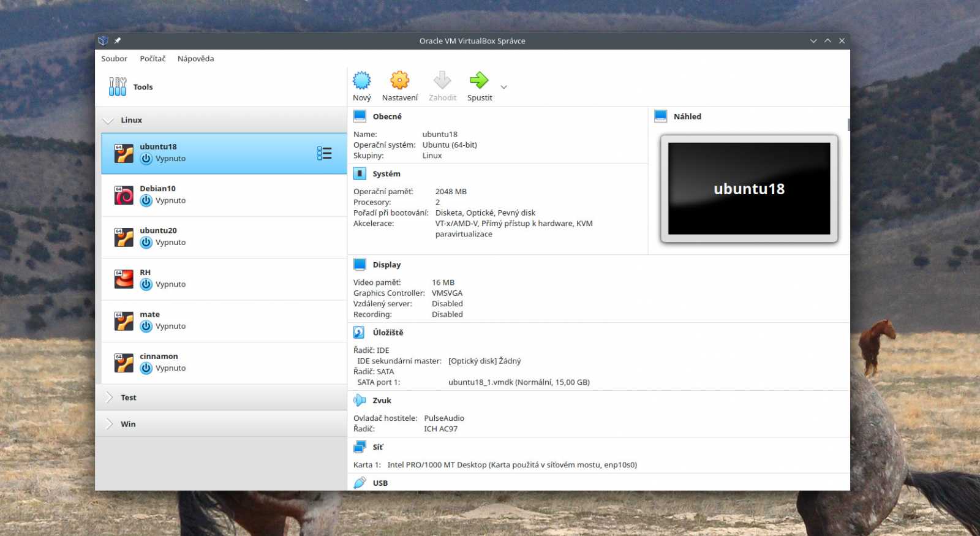This screenshot has width=980, height=536.
Task: Click the Náhled preview header icon
Action: [x=661, y=116]
